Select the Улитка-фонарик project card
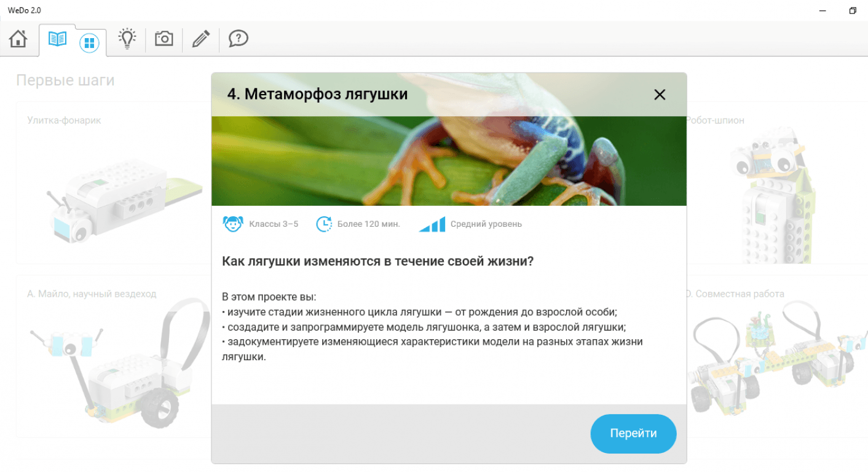Viewport: 868px width, 472px height. (x=113, y=183)
